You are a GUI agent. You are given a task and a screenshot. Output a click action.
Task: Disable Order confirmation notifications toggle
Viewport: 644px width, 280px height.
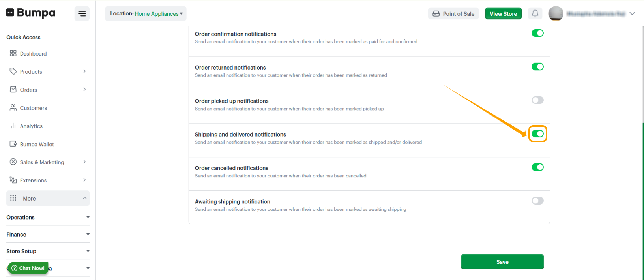537,33
